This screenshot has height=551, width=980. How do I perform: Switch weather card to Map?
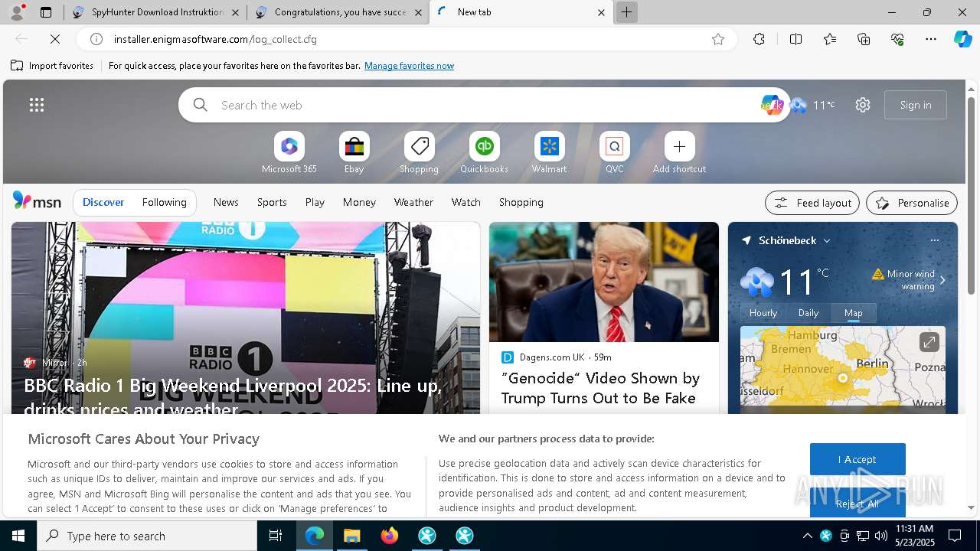coord(853,312)
